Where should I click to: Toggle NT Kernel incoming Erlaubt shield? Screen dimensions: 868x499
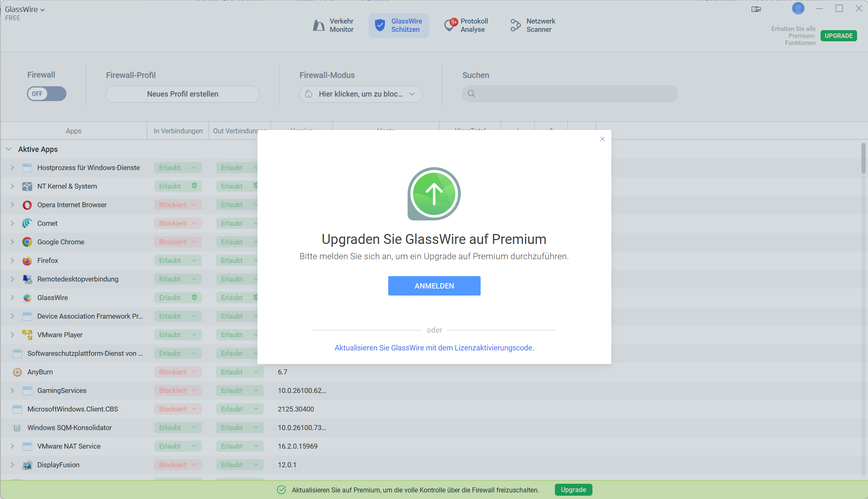(x=194, y=186)
